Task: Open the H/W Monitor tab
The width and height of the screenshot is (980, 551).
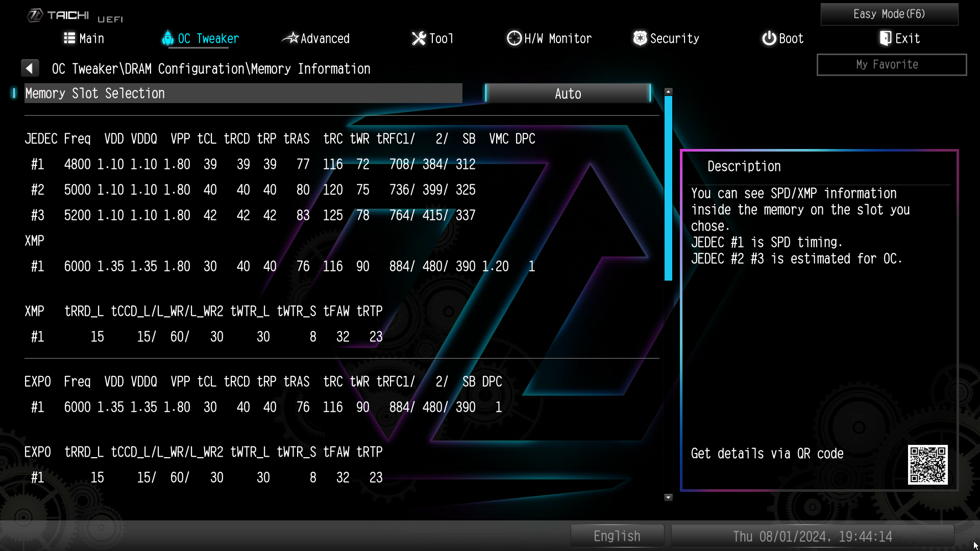Action: click(557, 38)
